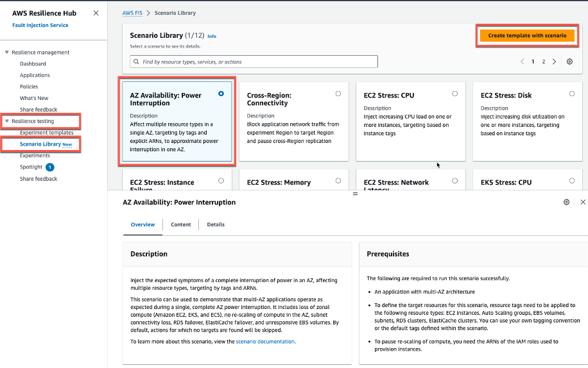This screenshot has height=368, width=588.
Task: Open Applications in the sidebar
Action: tap(35, 75)
